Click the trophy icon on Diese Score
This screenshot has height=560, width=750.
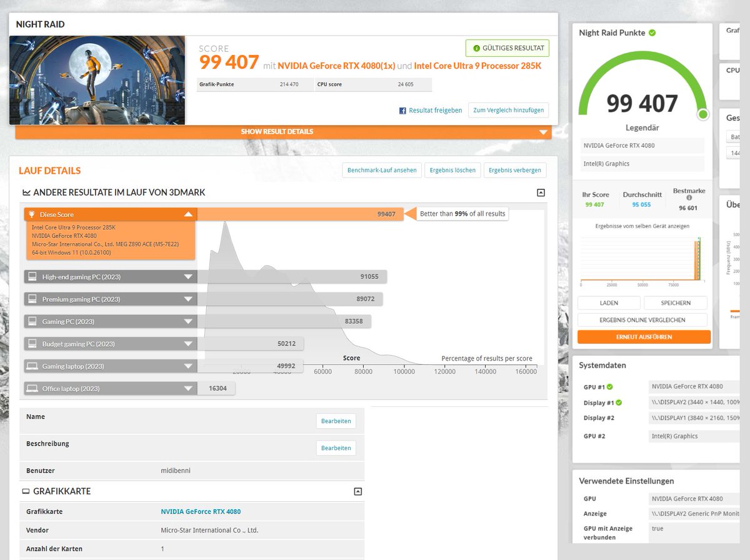[32, 214]
